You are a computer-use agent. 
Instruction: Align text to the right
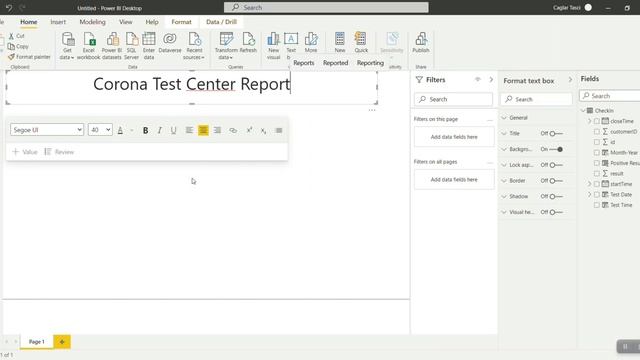click(x=217, y=130)
